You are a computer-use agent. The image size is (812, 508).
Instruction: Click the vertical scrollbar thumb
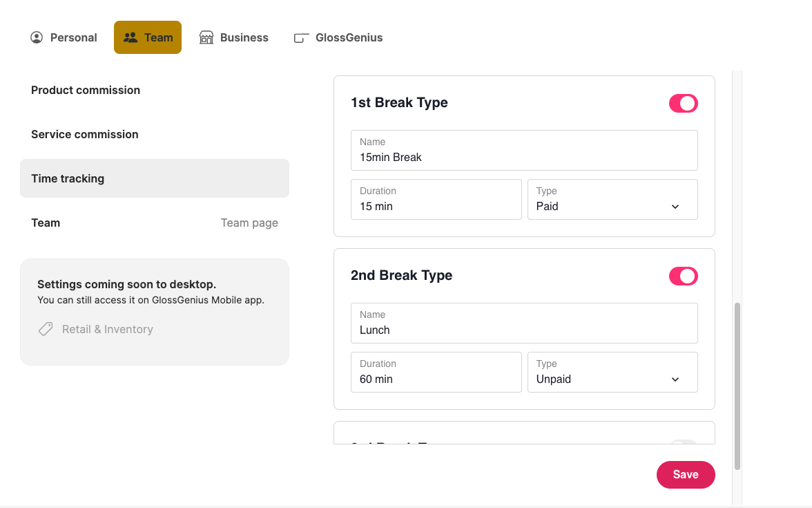pos(737,386)
